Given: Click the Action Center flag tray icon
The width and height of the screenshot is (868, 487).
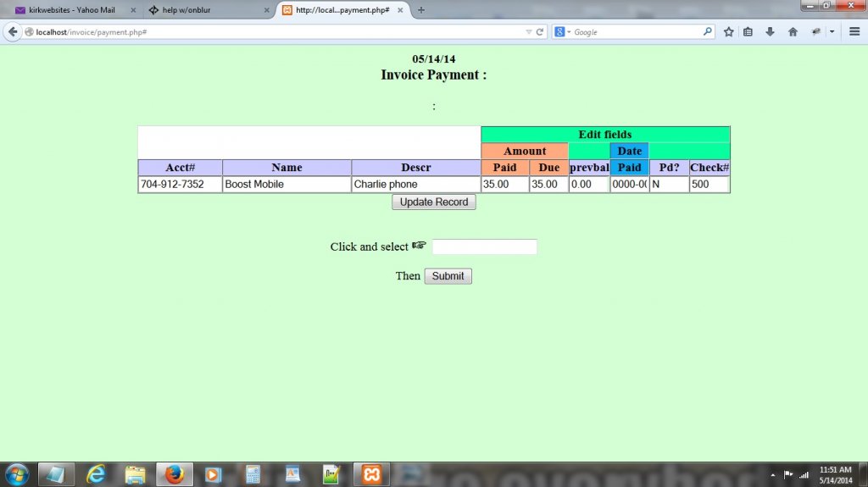Looking at the screenshot, I should click(788, 475).
